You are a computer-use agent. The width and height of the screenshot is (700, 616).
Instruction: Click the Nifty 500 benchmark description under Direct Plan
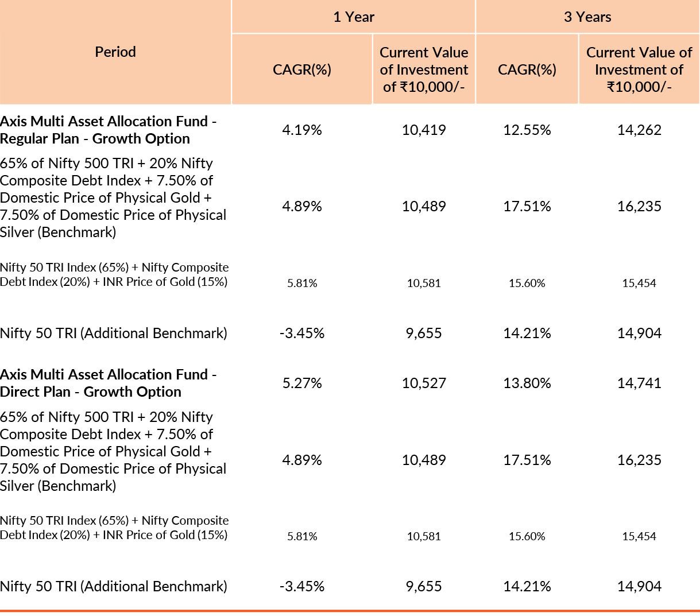[x=113, y=451]
